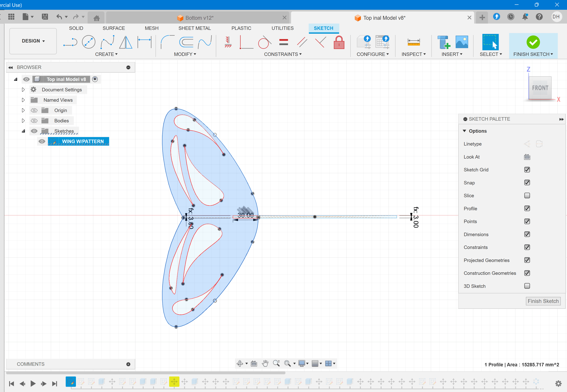Click the green FINISH SKETCH checkmark
Viewport: 567px width, 392px height.
[533, 42]
